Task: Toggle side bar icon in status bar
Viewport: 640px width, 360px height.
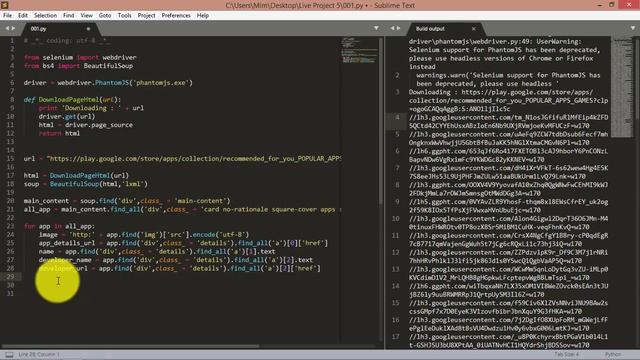Action: point(9,355)
